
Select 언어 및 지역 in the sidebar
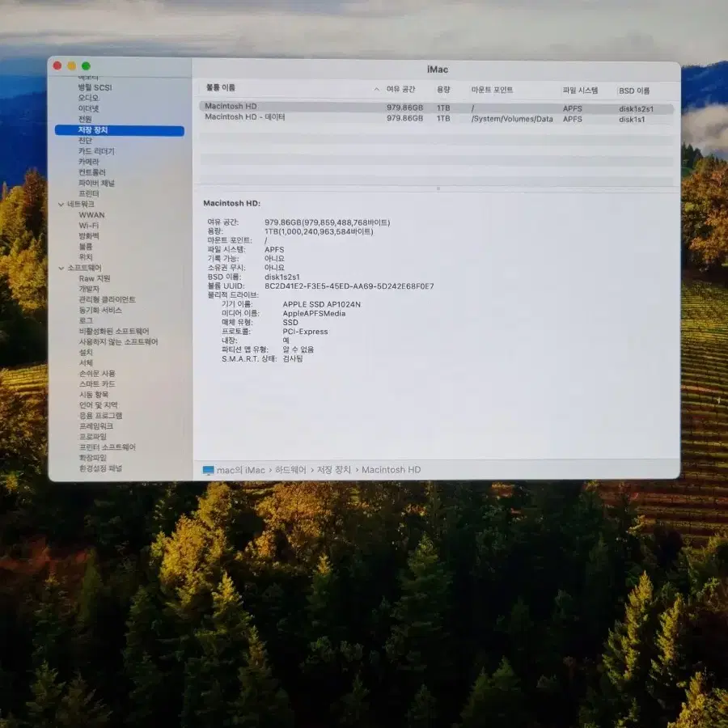click(98, 405)
